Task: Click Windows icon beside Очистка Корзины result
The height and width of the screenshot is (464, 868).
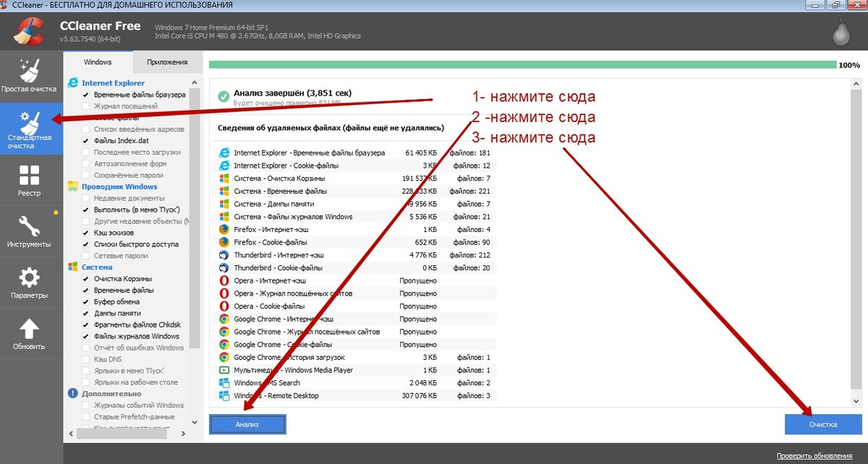Action: pyautogui.click(x=224, y=179)
